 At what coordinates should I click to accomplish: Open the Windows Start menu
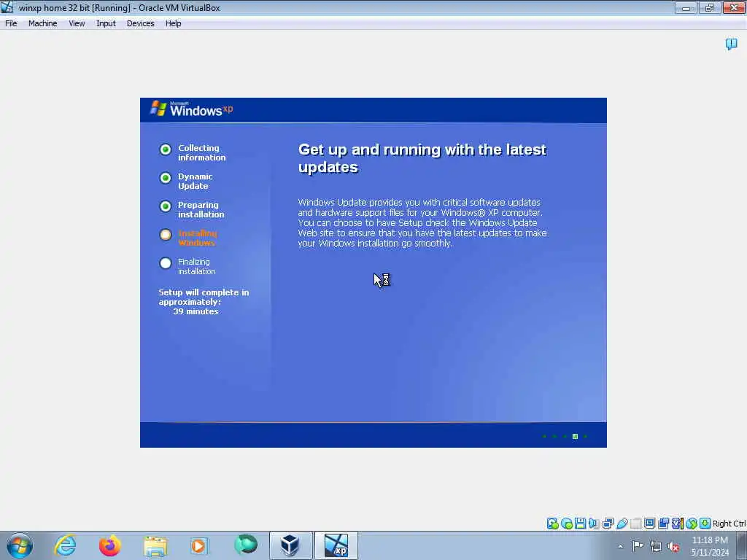tap(20, 545)
